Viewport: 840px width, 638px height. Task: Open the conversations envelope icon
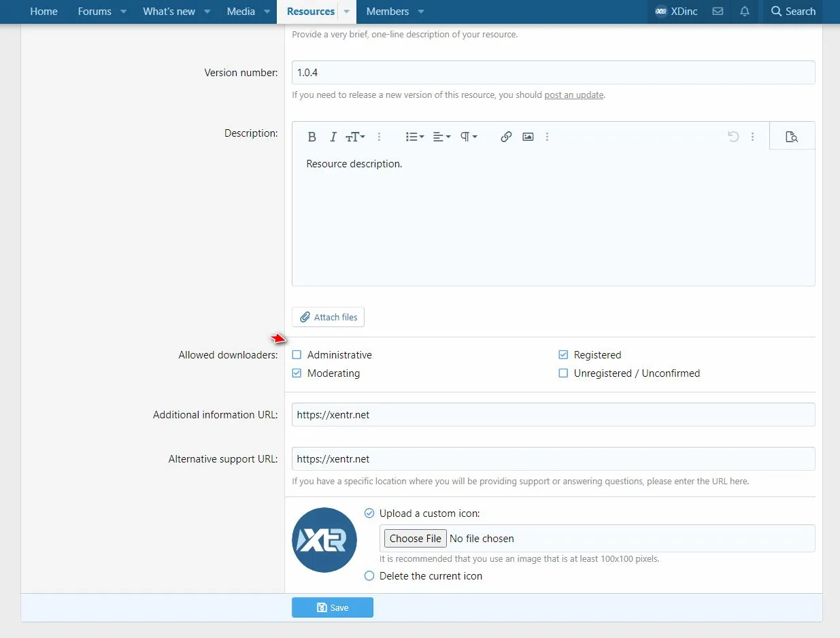coord(718,12)
